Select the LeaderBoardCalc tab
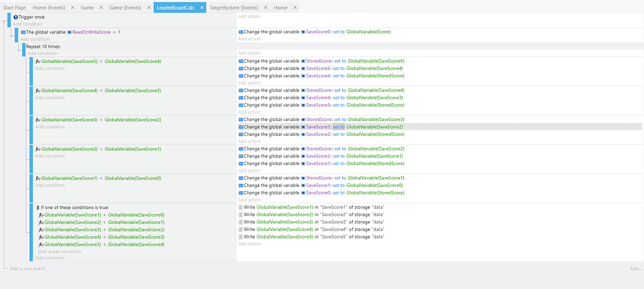Screen dimensions: 644x289 [x=175, y=8]
